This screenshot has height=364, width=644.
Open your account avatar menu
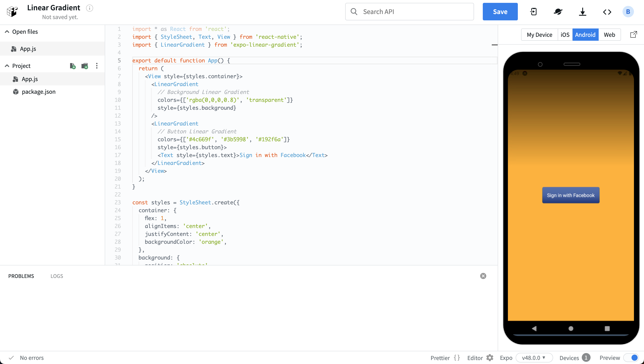[x=628, y=12]
